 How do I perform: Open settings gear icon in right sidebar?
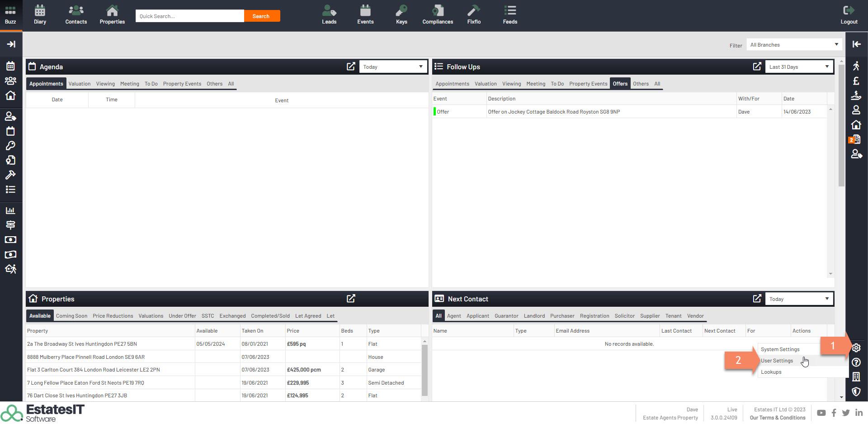tap(856, 348)
